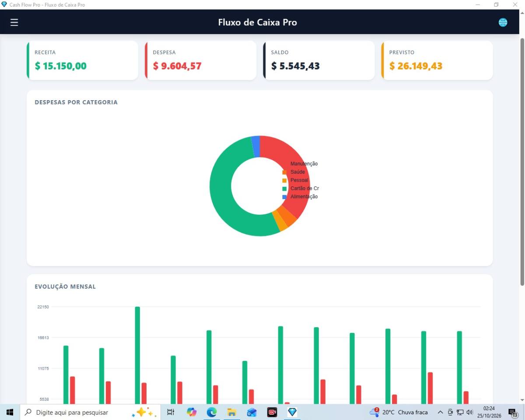The image size is (525, 420).
Task: Click the $ 5.545,43 balance value
Action: (x=295, y=66)
